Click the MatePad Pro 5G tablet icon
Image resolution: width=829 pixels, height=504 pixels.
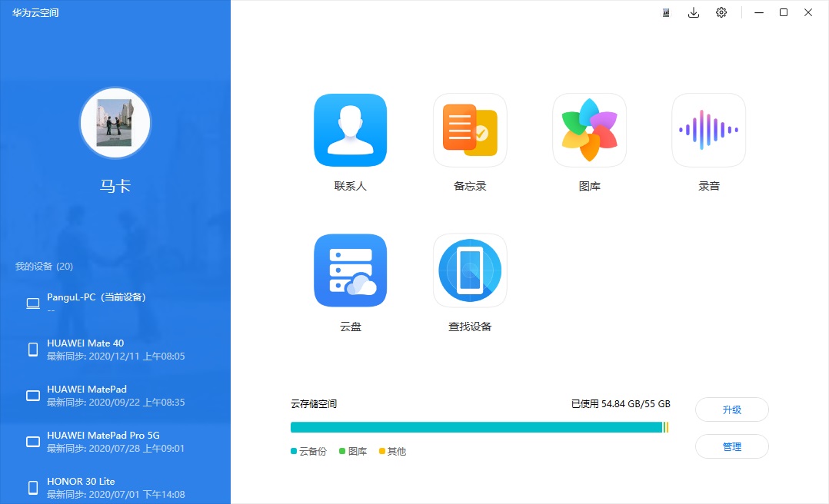[33, 442]
